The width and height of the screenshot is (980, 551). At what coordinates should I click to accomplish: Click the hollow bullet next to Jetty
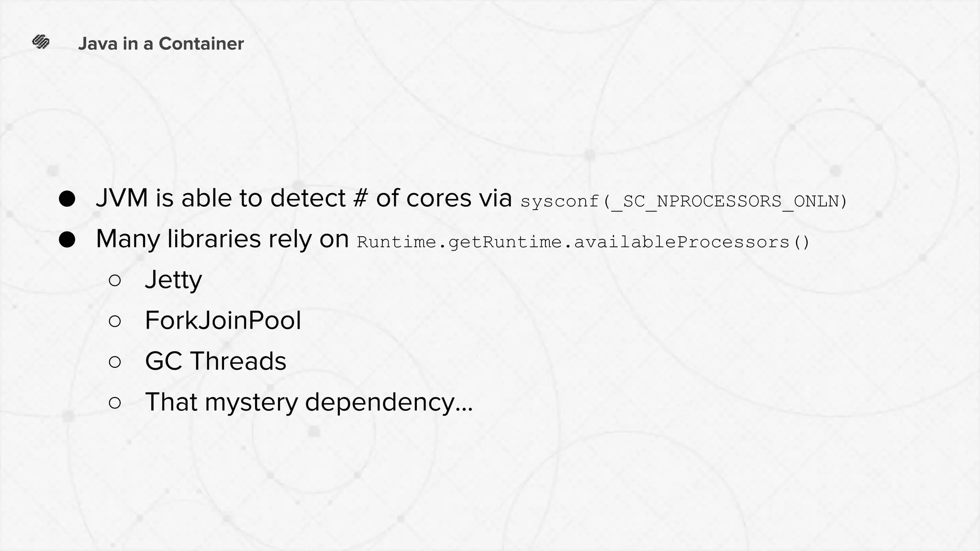[115, 280]
